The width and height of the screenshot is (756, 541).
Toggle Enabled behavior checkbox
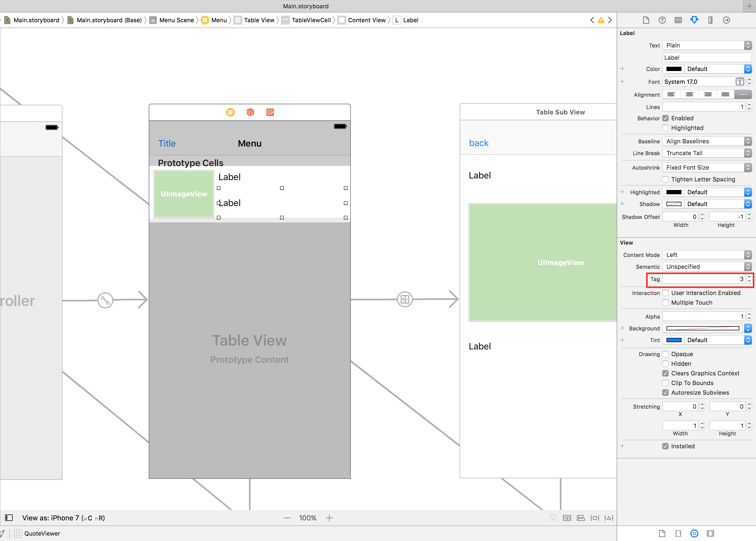665,118
